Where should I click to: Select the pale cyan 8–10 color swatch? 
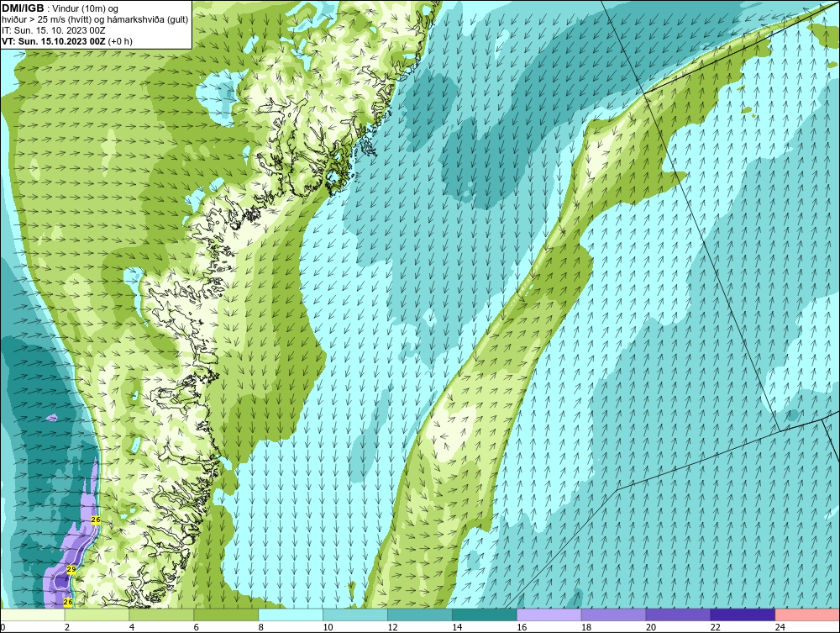pyautogui.click(x=291, y=615)
